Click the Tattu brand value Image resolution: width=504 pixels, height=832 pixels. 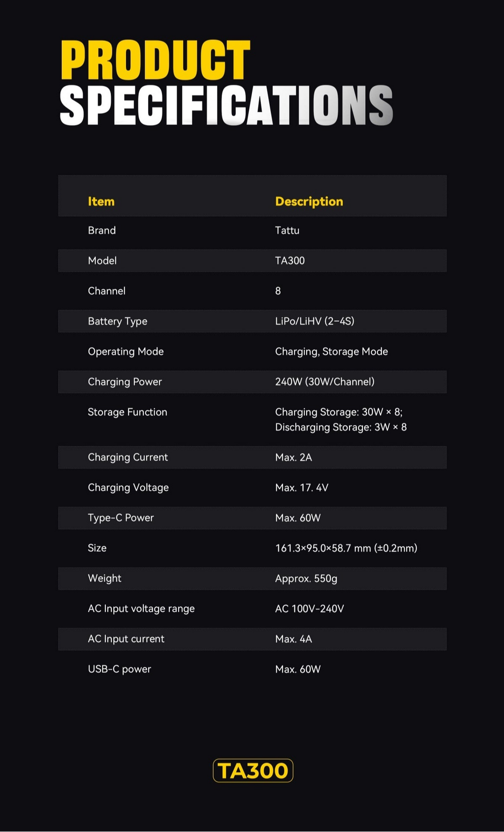[x=287, y=231]
